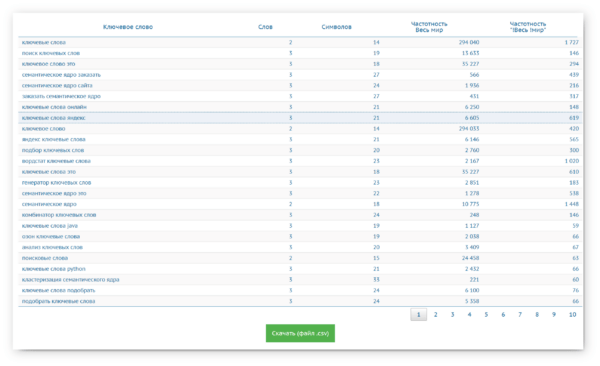Select the row 'семантическое ядро заказать'

click(300, 75)
